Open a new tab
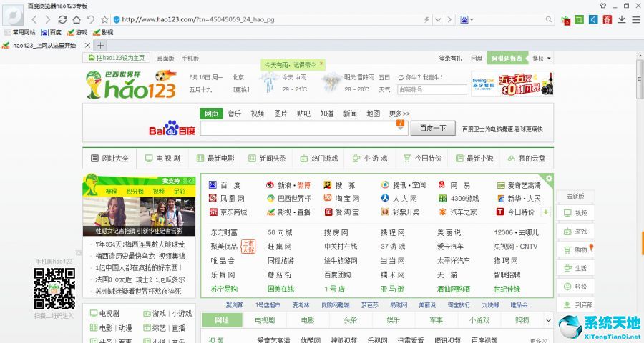 coord(101,45)
